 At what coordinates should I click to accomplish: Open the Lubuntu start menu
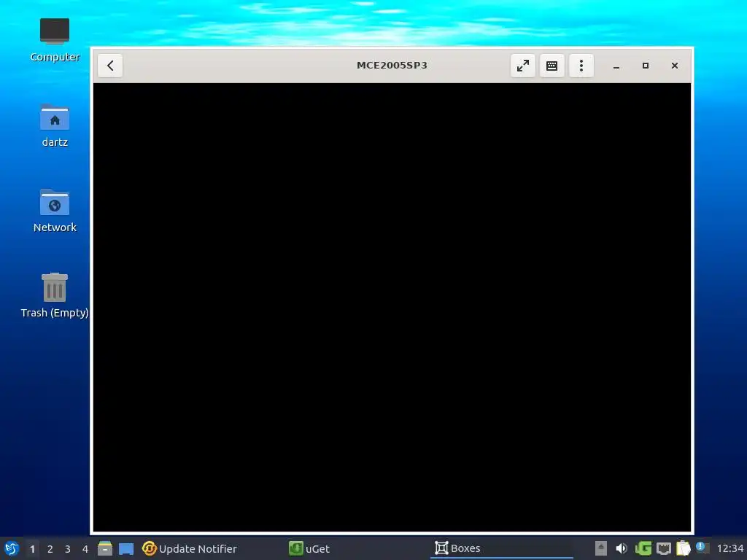coord(12,548)
